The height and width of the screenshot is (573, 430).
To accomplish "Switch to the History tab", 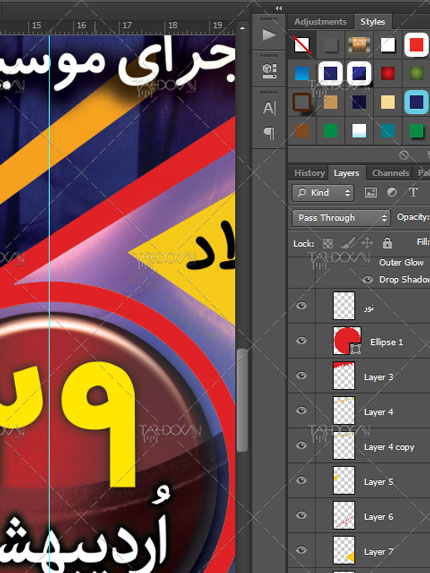I will coord(309,173).
